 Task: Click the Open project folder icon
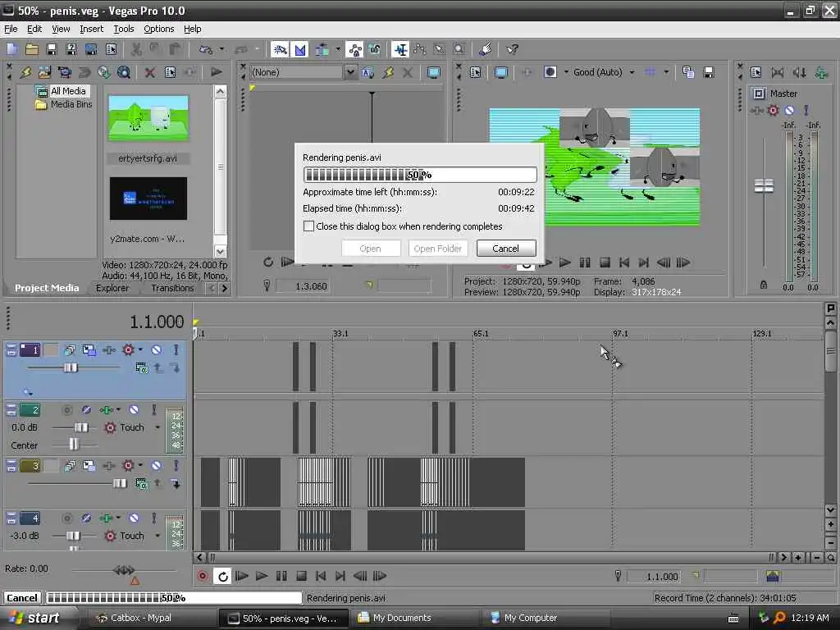(32, 50)
